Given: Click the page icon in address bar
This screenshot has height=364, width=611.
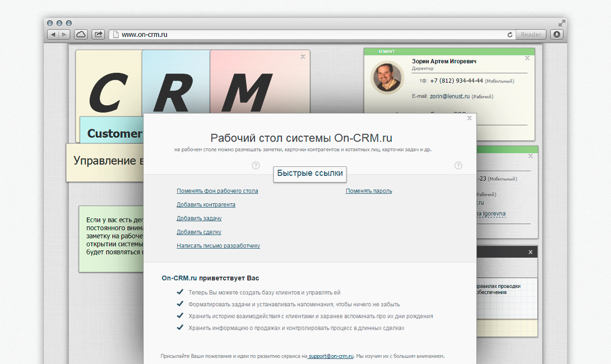Looking at the screenshot, I should tap(115, 35).
